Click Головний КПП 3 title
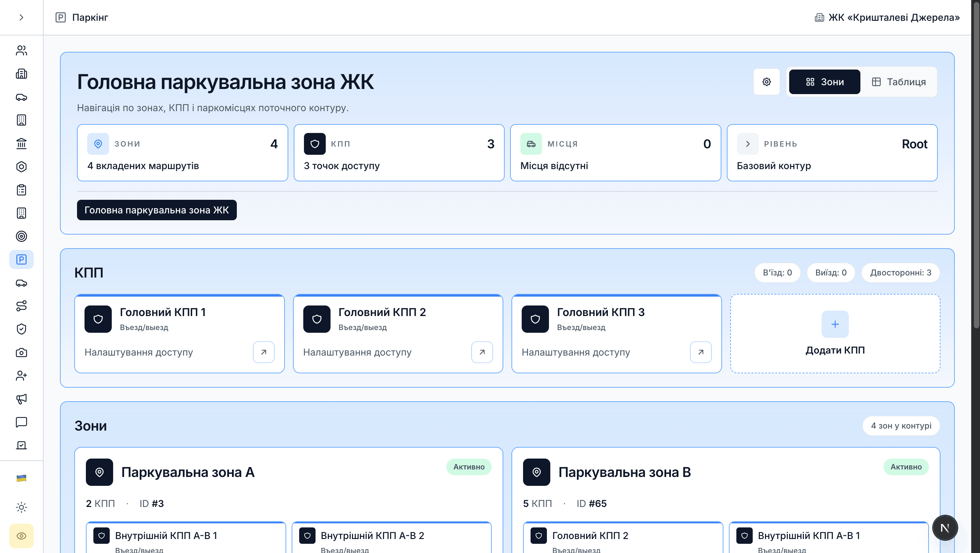 (x=601, y=312)
